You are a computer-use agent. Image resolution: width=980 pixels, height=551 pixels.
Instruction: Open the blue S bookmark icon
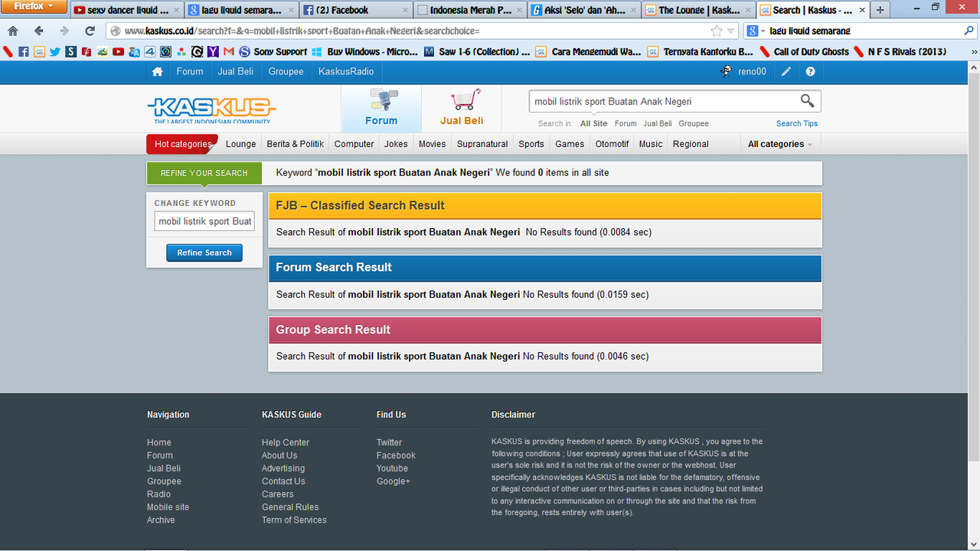click(70, 52)
